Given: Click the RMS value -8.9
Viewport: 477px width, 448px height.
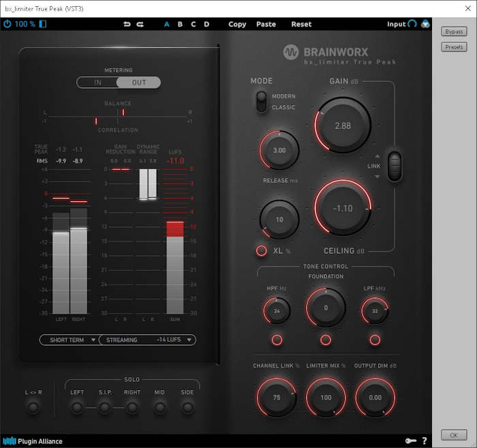Looking at the screenshot, I should pos(78,161).
